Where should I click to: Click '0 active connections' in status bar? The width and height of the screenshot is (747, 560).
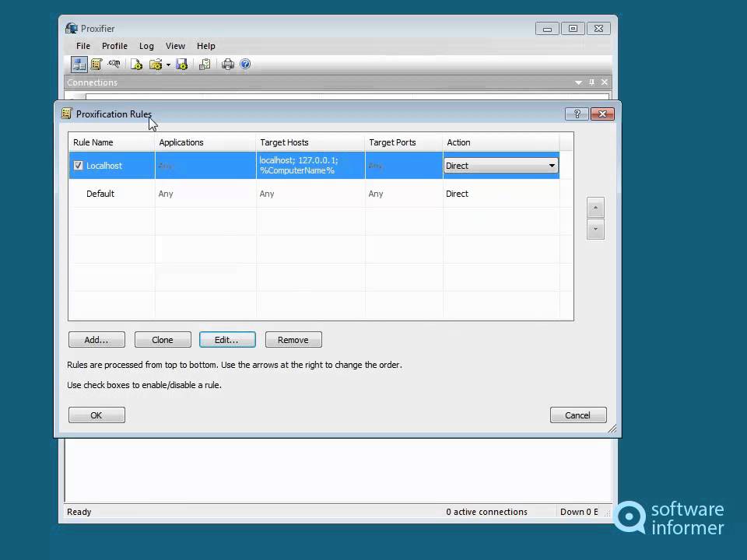(x=486, y=512)
